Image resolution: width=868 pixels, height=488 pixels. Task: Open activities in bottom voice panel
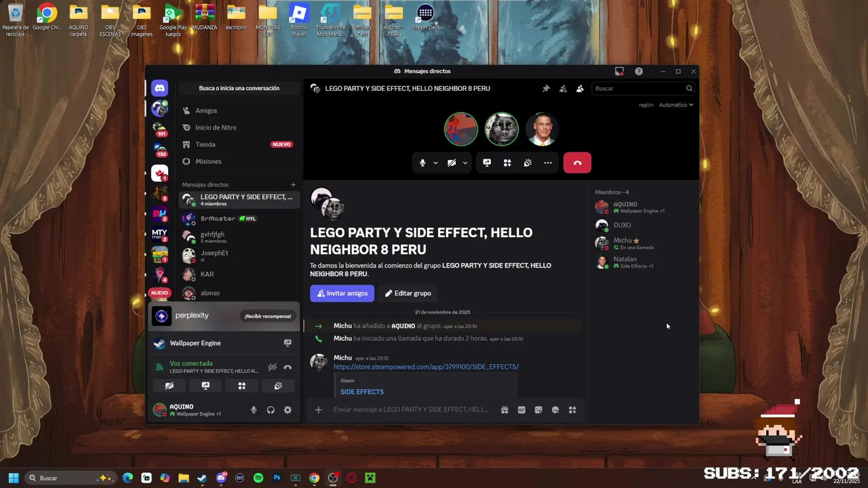pyautogui.click(x=241, y=386)
